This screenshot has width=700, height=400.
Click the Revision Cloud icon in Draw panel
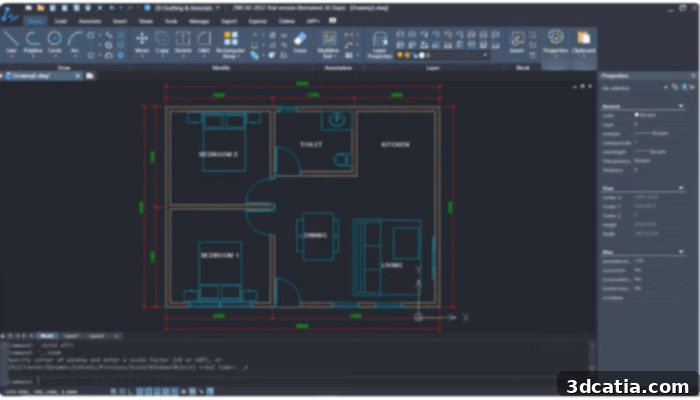[108, 55]
